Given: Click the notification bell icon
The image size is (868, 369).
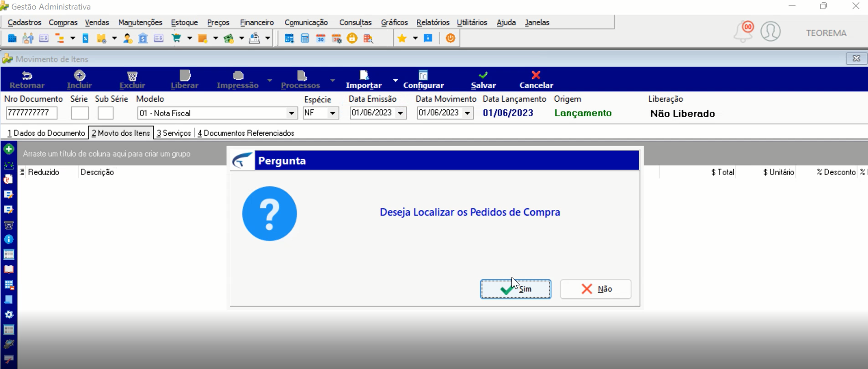Looking at the screenshot, I should 744,32.
